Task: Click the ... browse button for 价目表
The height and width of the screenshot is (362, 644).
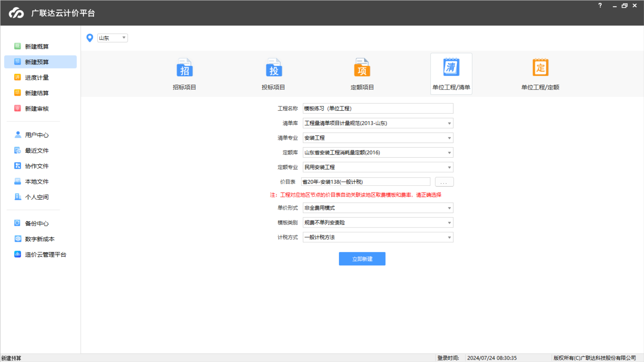Action: (444, 182)
